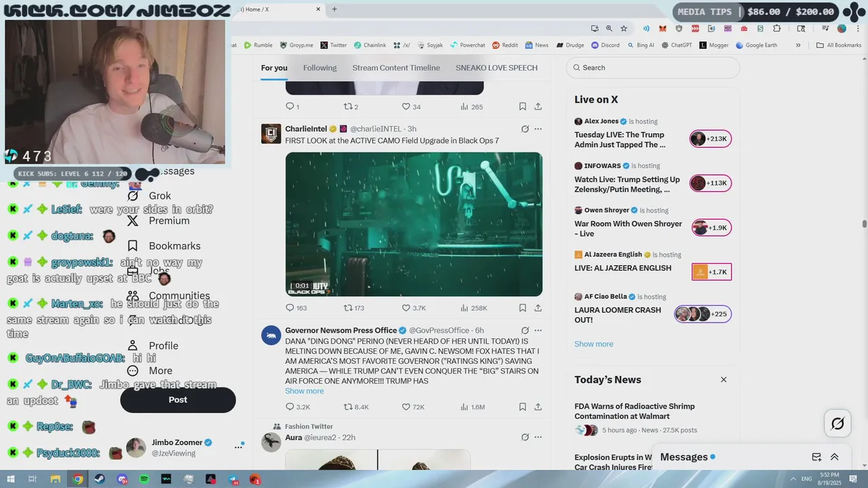Show hidden bookmarks overflow chevron
Screen dimensions: 868x488
tap(798, 45)
